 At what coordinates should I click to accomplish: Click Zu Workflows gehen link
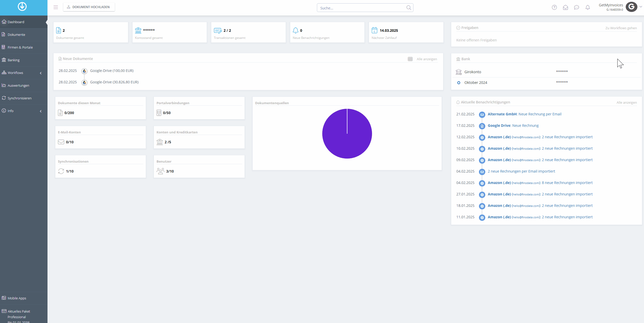[621, 28]
